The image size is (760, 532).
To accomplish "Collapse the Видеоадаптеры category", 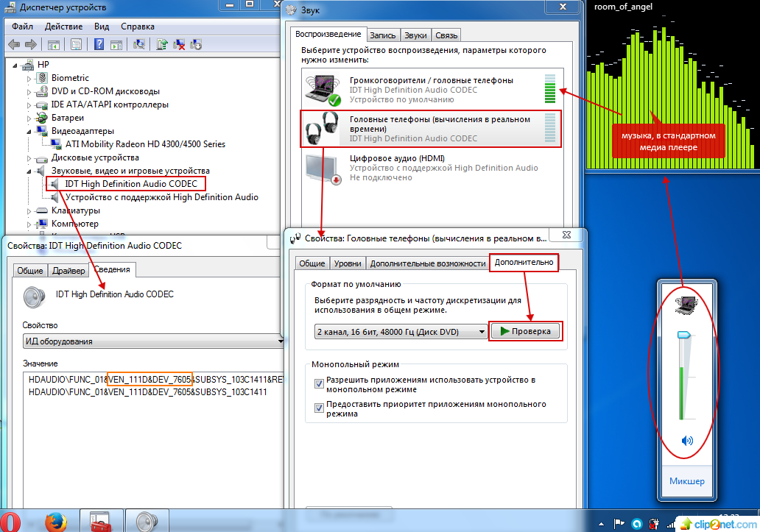I will (x=29, y=132).
